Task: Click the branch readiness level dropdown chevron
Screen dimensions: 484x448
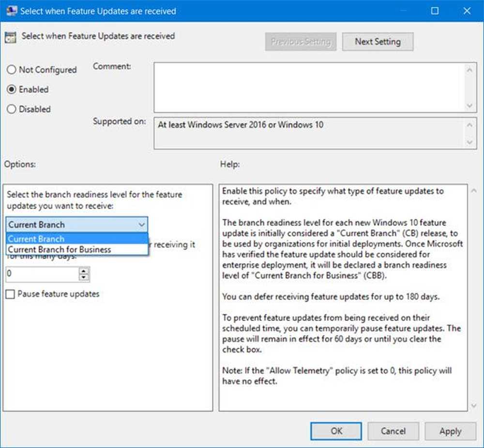Action: pyautogui.click(x=142, y=224)
